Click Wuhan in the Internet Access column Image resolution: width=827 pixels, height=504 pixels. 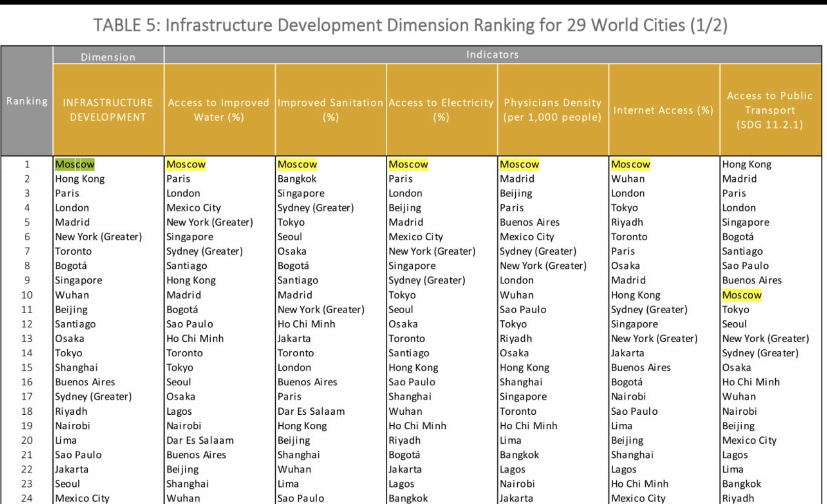[x=628, y=179]
